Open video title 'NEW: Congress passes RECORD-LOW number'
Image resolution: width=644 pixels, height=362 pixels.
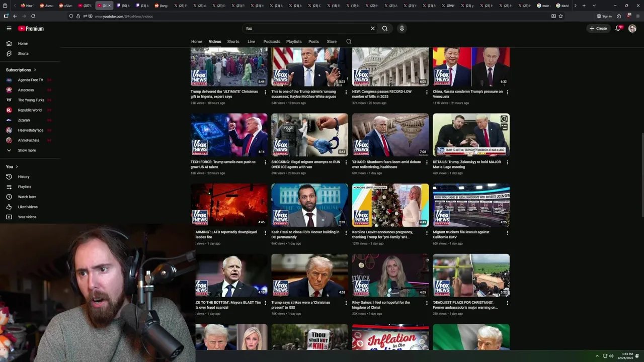click(382, 94)
